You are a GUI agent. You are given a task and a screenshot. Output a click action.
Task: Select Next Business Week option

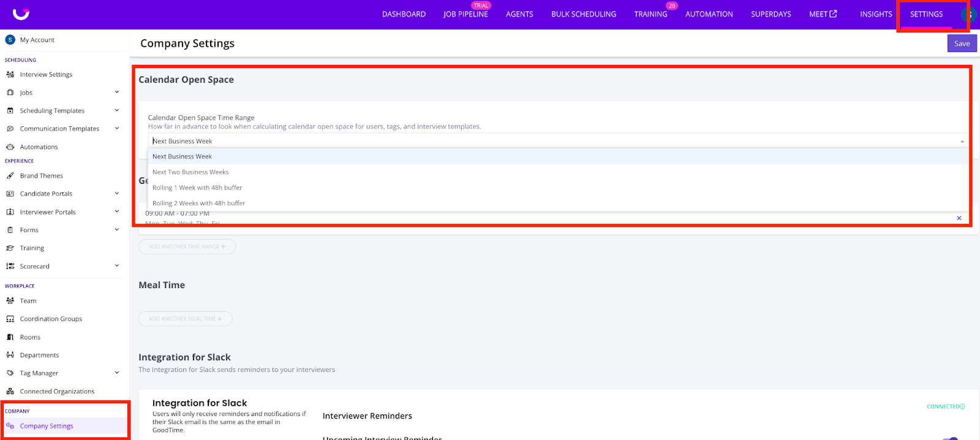(558, 156)
